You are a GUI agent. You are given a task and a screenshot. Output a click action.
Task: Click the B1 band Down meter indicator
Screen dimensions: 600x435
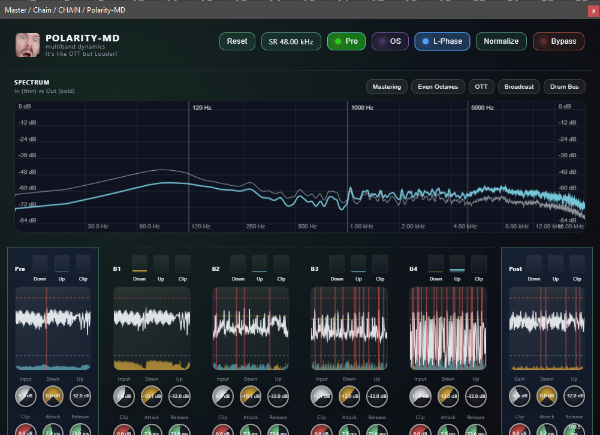click(x=139, y=264)
